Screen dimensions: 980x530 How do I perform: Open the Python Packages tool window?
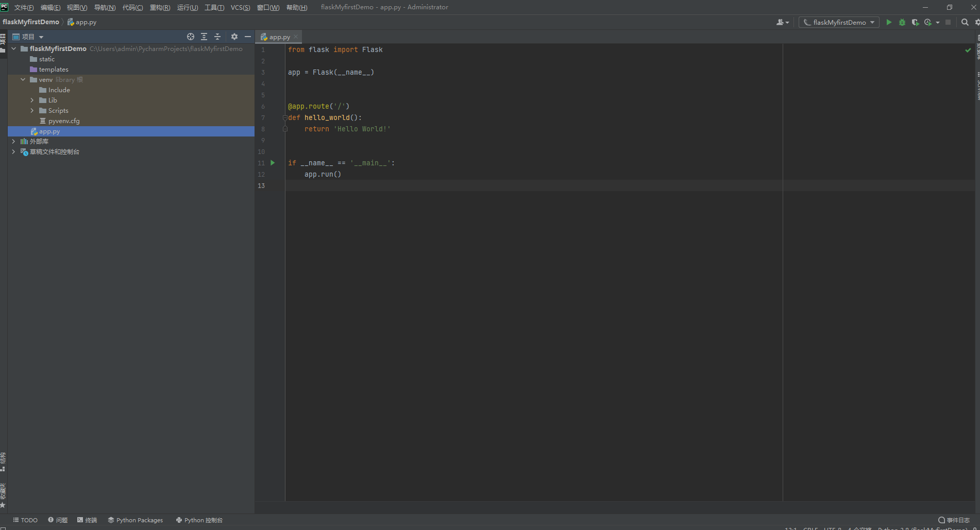[135, 520]
